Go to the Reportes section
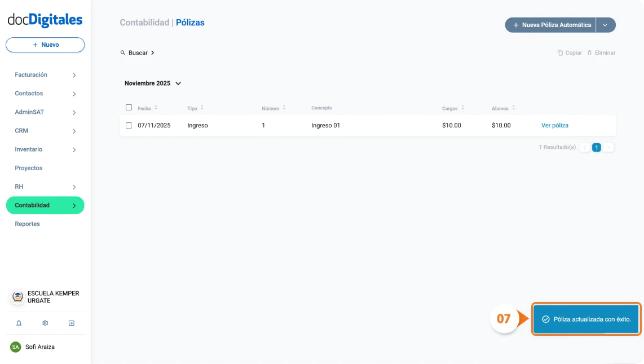Screen dimensions: 644x364 pos(27,224)
